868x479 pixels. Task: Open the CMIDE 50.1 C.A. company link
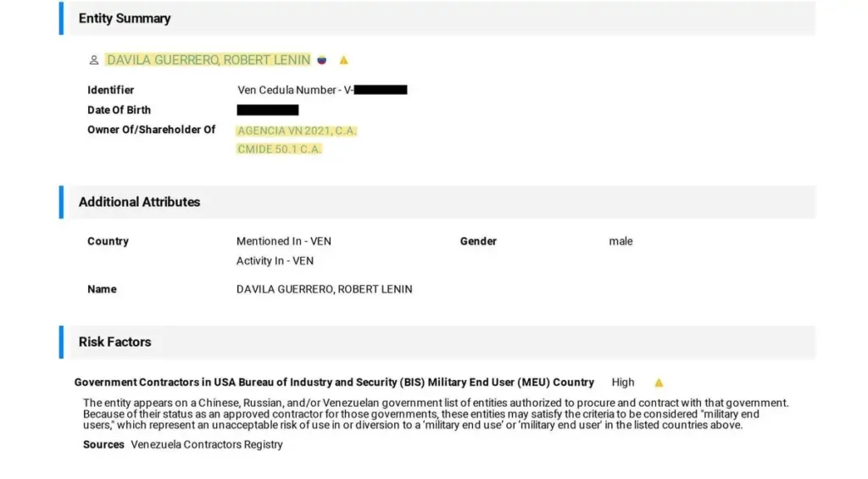[x=279, y=149]
